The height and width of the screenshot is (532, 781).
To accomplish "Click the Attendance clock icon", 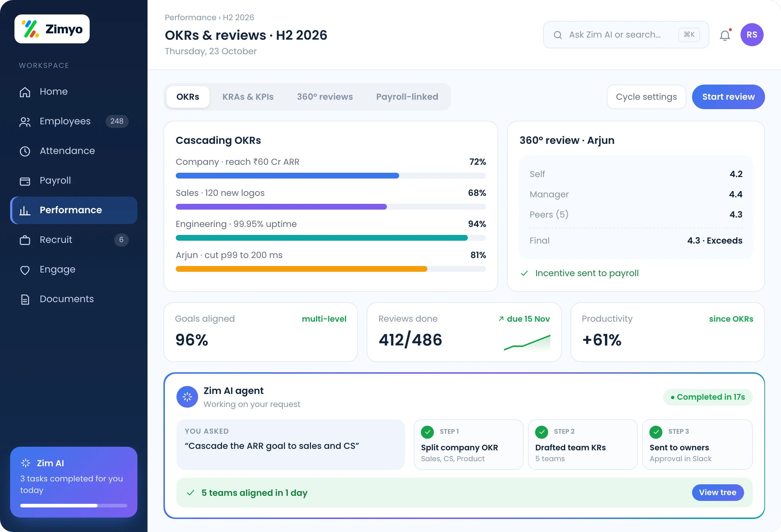I will tap(25, 151).
